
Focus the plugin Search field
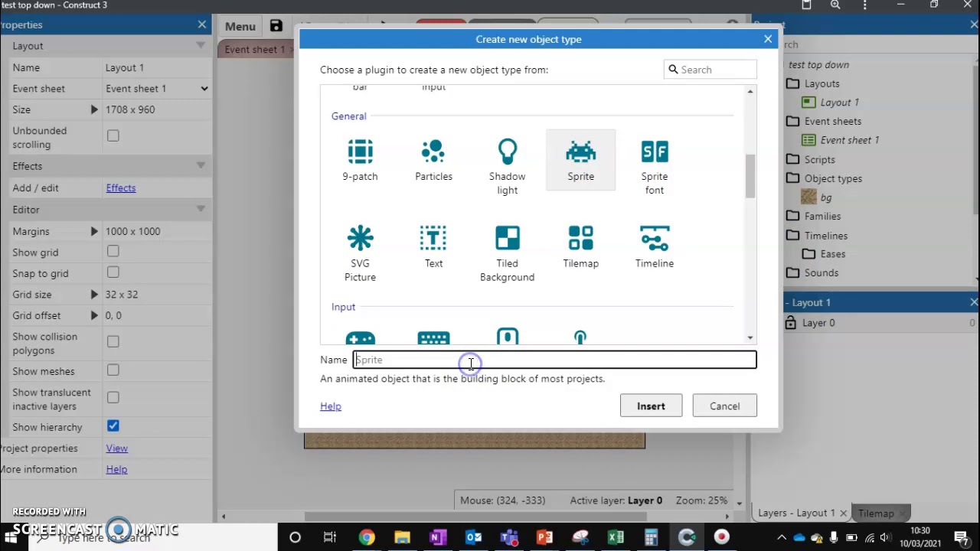[x=710, y=70]
